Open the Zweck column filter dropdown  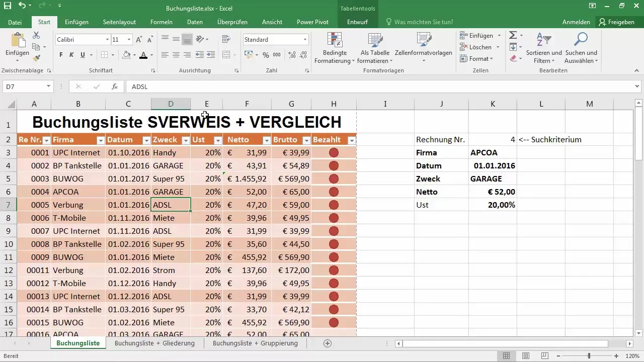pos(186,140)
